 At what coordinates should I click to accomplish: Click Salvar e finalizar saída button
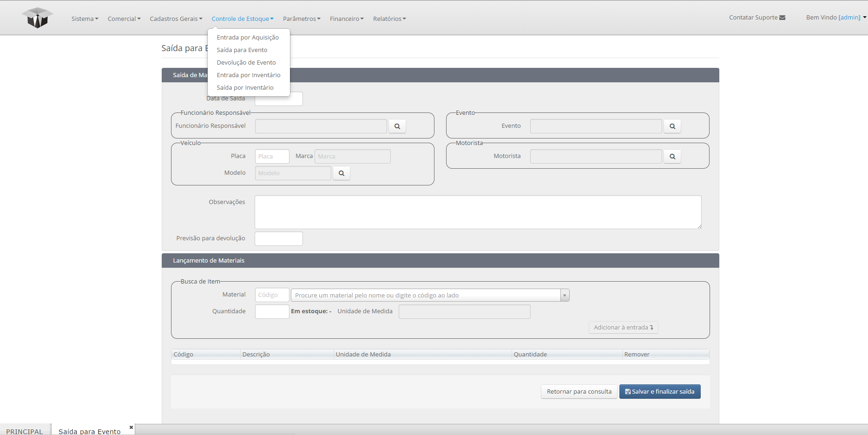pyautogui.click(x=660, y=392)
